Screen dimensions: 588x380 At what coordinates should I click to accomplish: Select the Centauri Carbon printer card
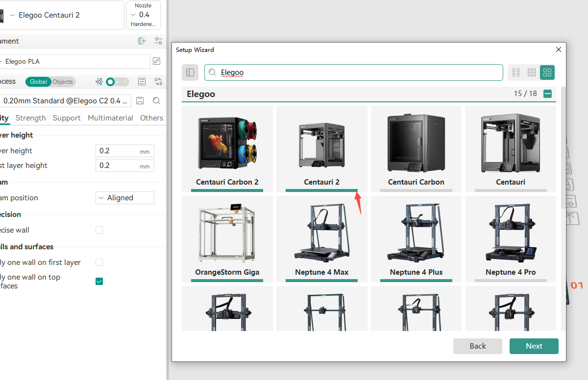(x=416, y=149)
